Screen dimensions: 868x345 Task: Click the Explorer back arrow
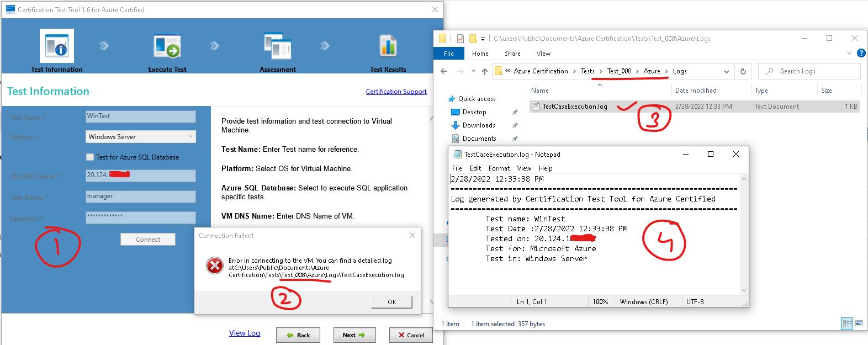[x=444, y=71]
